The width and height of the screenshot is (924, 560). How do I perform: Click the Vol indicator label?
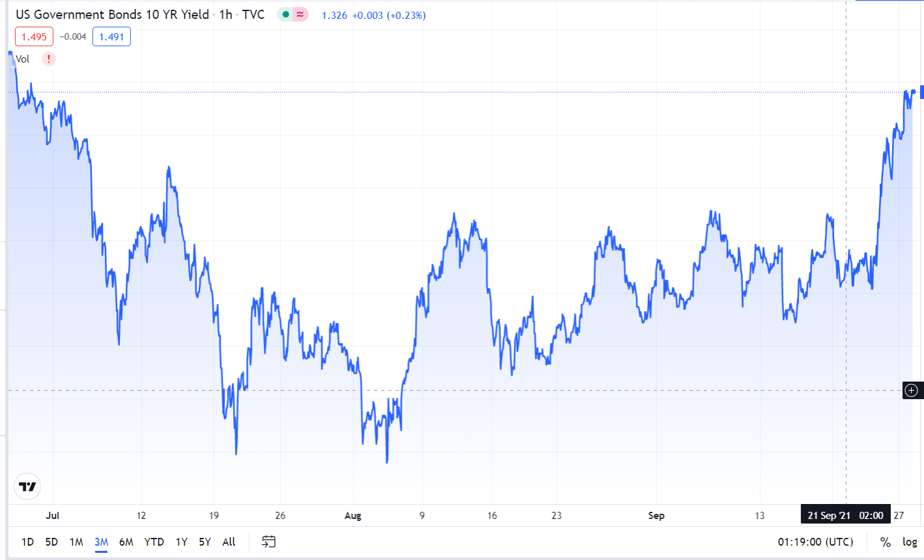(23, 59)
